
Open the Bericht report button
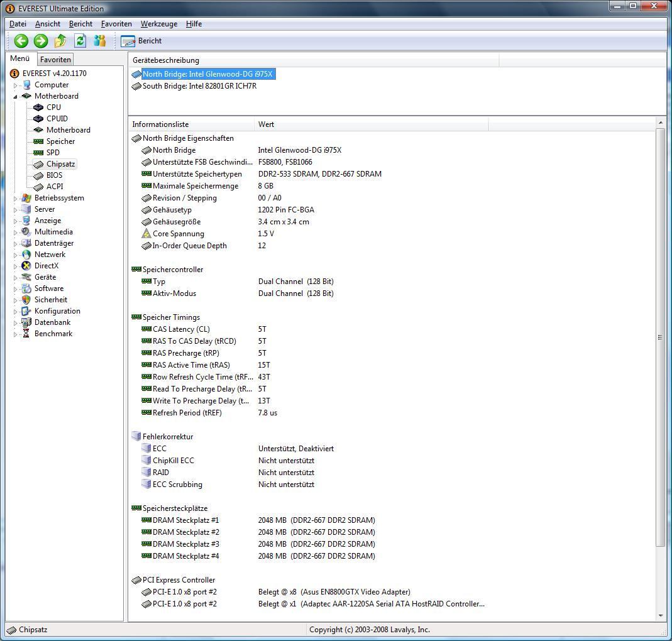[141, 41]
